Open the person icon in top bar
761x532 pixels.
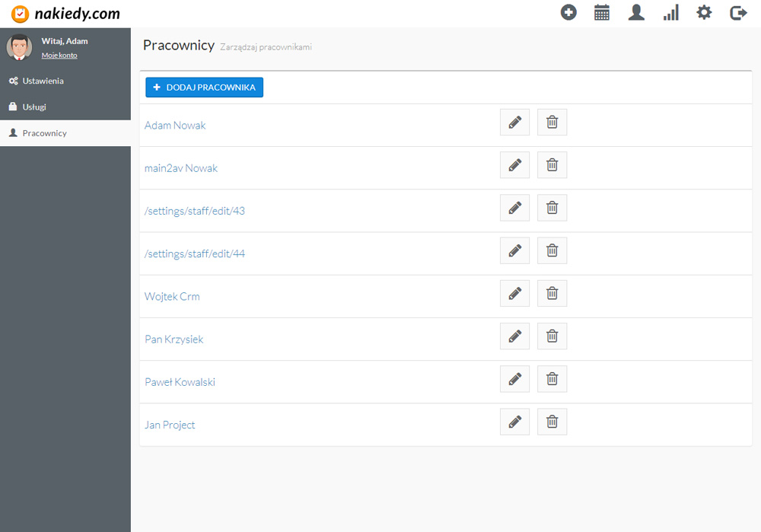click(636, 13)
